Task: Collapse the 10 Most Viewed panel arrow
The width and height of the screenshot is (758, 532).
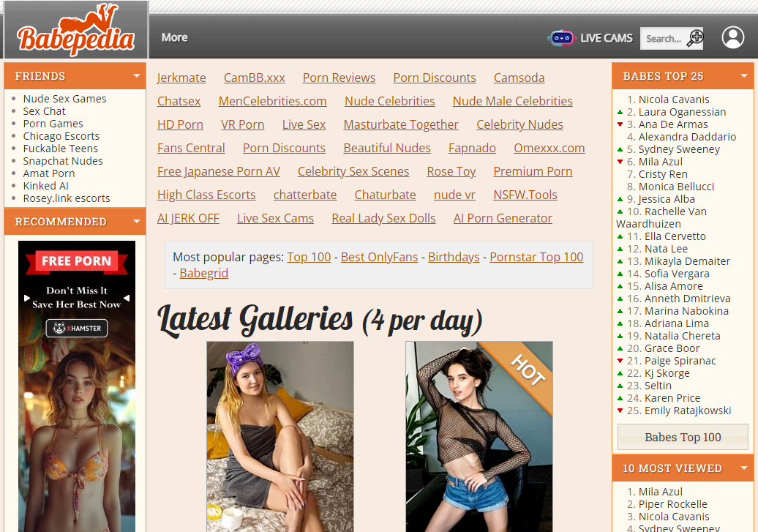Action: pyautogui.click(x=744, y=468)
